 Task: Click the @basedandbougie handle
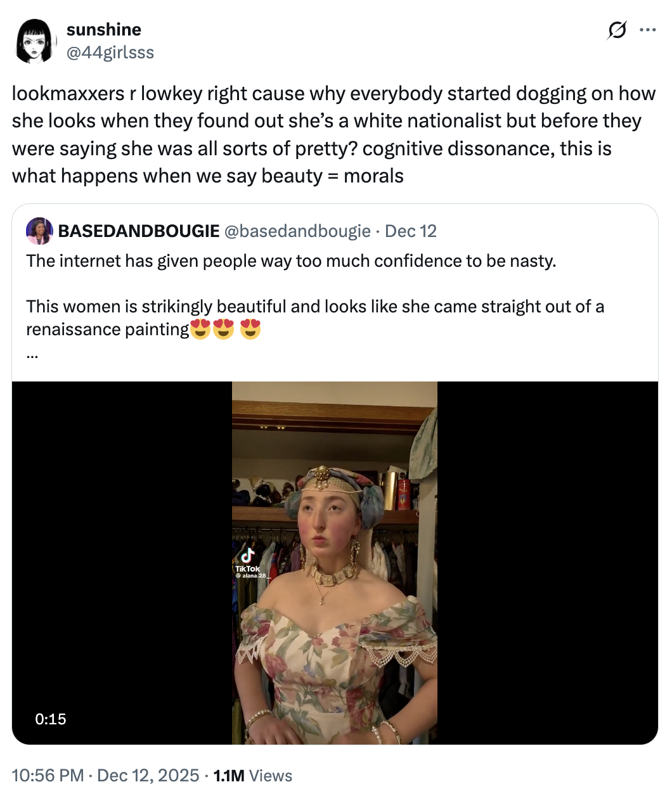click(298, 231)
